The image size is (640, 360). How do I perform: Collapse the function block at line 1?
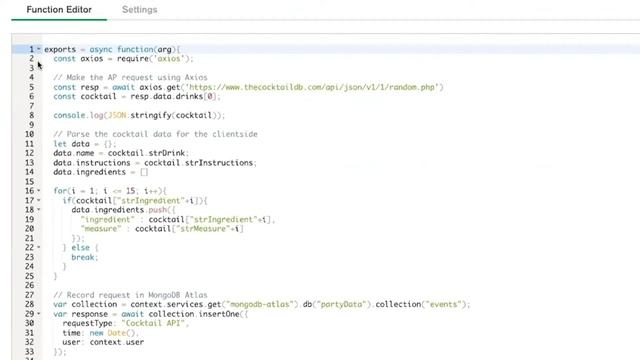point(39,49)
